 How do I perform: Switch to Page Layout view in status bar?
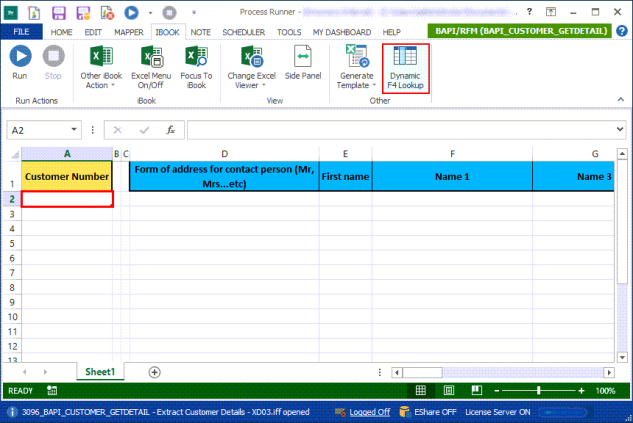click(449, 390)
